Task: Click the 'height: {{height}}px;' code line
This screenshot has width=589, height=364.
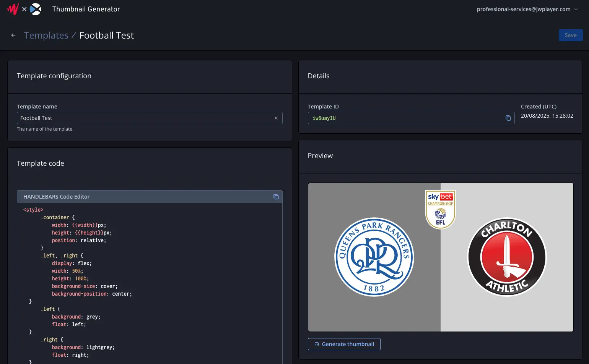Action: point(82,233)
